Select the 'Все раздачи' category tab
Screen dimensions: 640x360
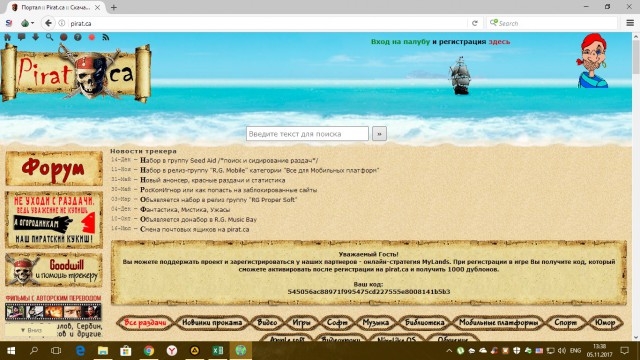145,322
